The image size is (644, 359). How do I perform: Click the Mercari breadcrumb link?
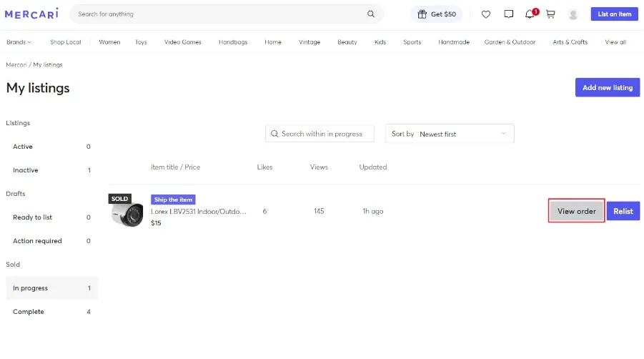(16, 65)
